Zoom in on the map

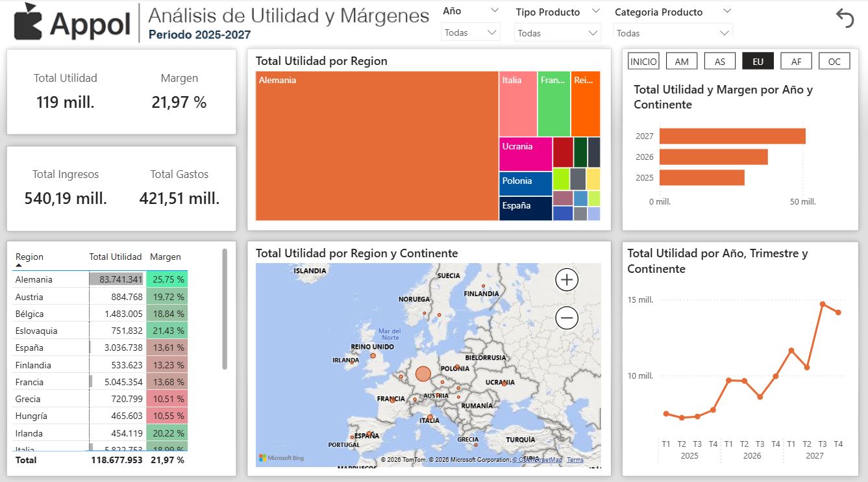click(567, 280)
